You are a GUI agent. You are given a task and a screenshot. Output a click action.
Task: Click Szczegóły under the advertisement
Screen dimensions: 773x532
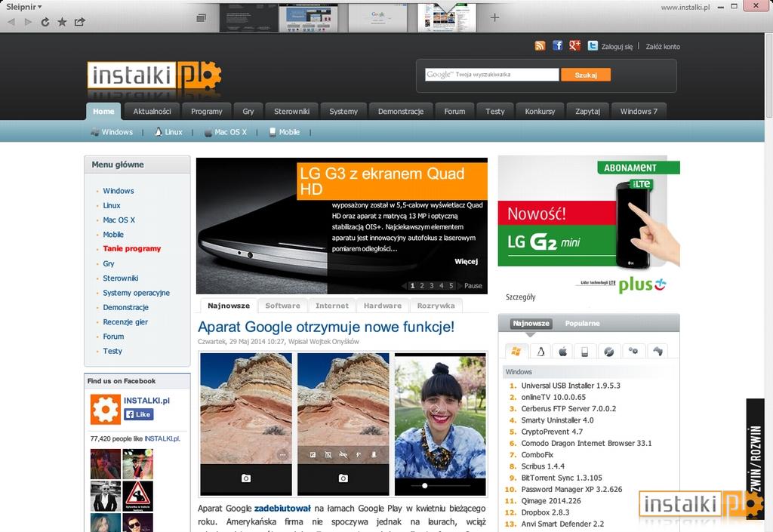[x=521, y=297]
